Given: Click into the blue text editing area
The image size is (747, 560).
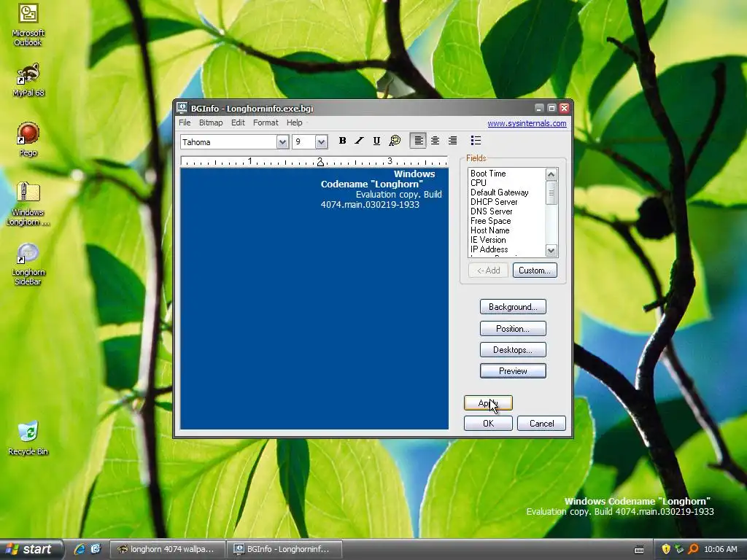Looking at the screenshot, I should 314,298.
